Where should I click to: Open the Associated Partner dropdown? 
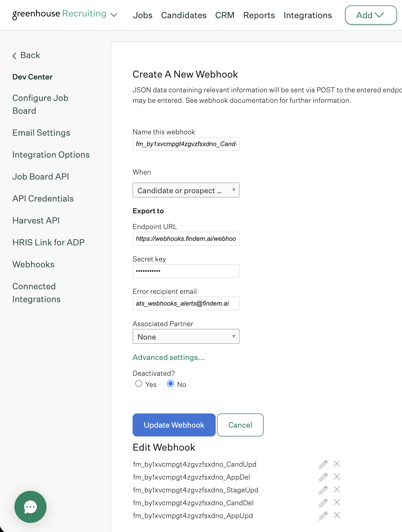coord(186,337)
